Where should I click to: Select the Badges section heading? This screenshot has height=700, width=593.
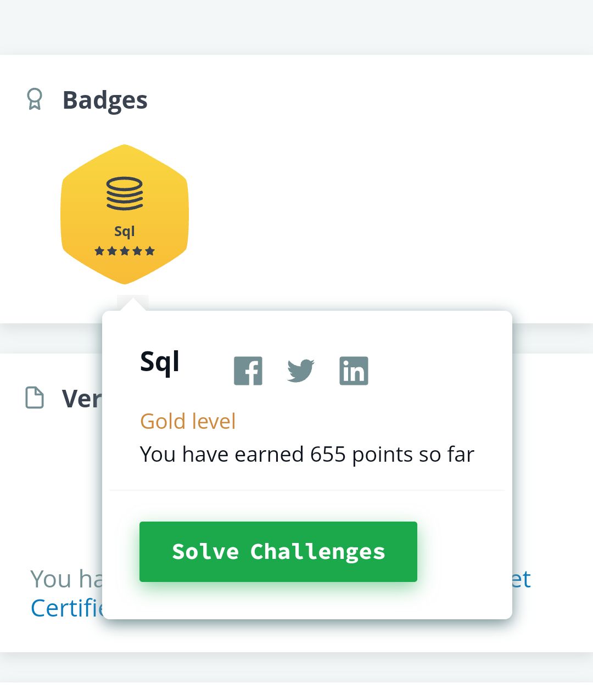(x=105, y=100)
